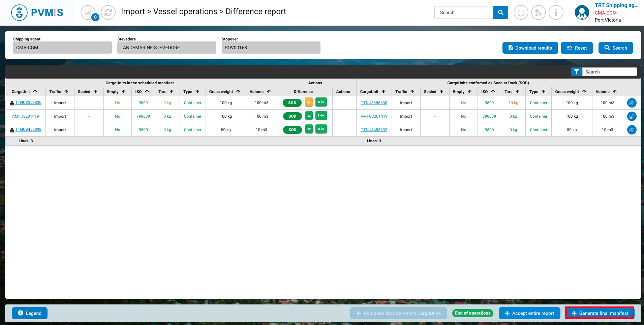Click the PVMIS logo to go home

[x=37, y=13]
